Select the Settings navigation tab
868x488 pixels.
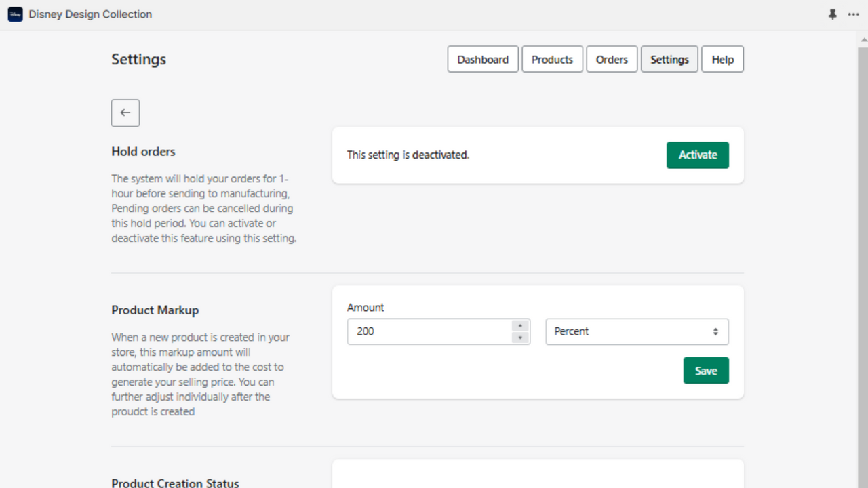(669, 59)
